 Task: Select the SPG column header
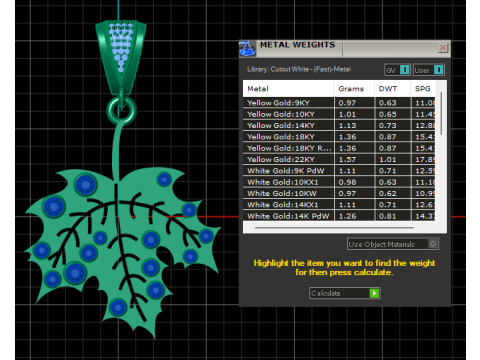(423, 89)
